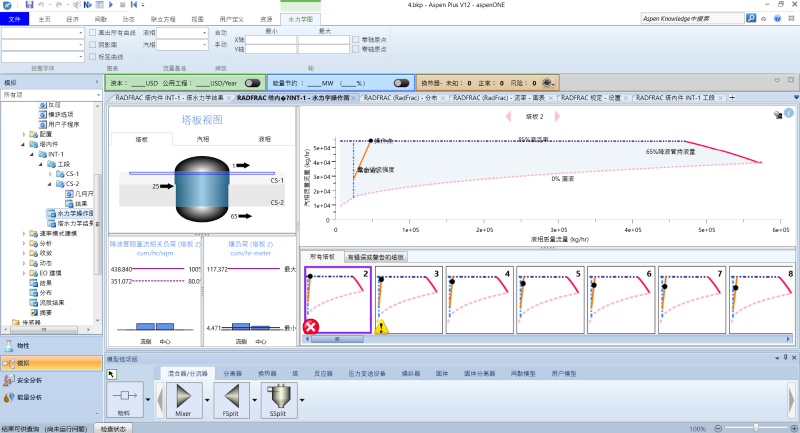Open the dropdown arrow next to Mixer
Image resolution: width=800 pixels, height=433 pixels.
[x=207, y=400]
